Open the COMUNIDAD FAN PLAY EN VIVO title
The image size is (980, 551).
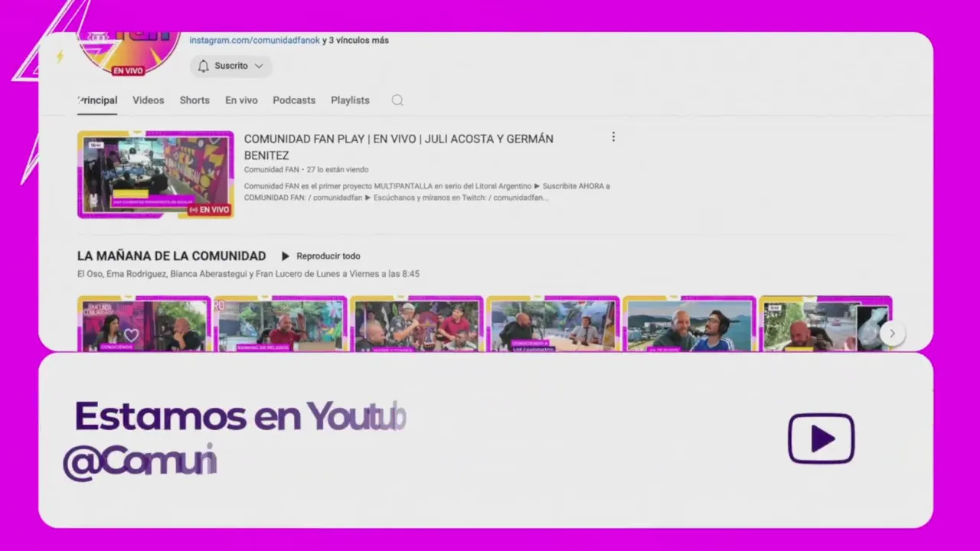(x=398, y=147)
